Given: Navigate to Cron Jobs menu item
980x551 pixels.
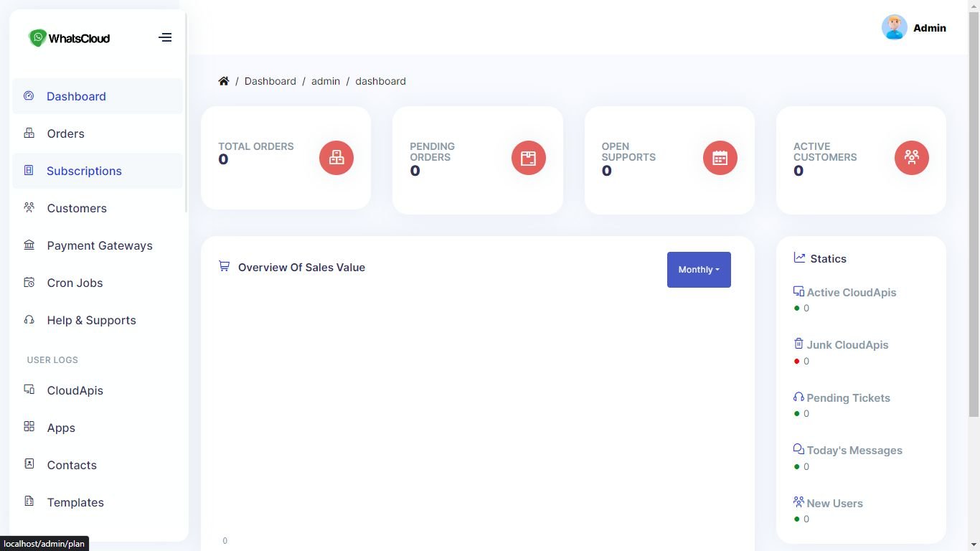Looking at the screenshot, I should [x=75, y=283].
